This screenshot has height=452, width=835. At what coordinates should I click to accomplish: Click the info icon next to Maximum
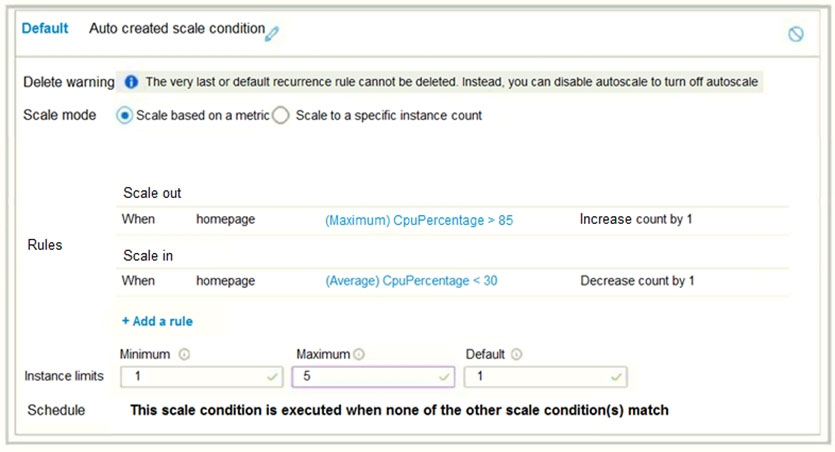pyautogui.click(x=359, y=354)
